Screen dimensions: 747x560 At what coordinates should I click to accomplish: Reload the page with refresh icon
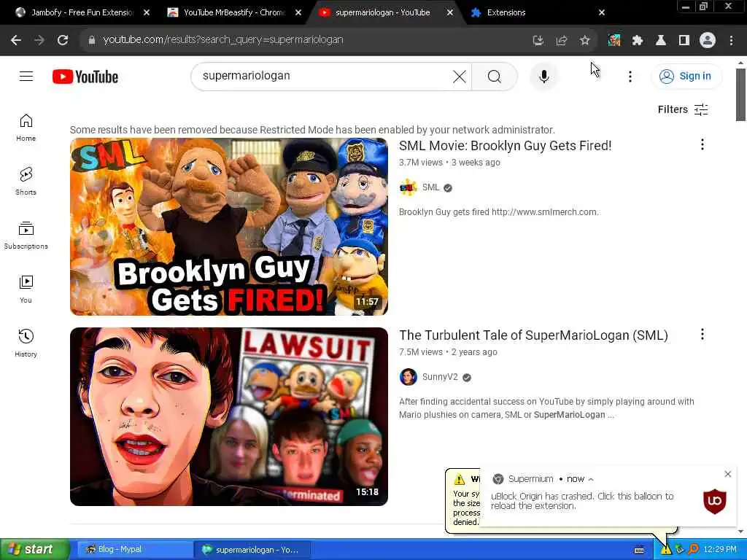point(63,40)
